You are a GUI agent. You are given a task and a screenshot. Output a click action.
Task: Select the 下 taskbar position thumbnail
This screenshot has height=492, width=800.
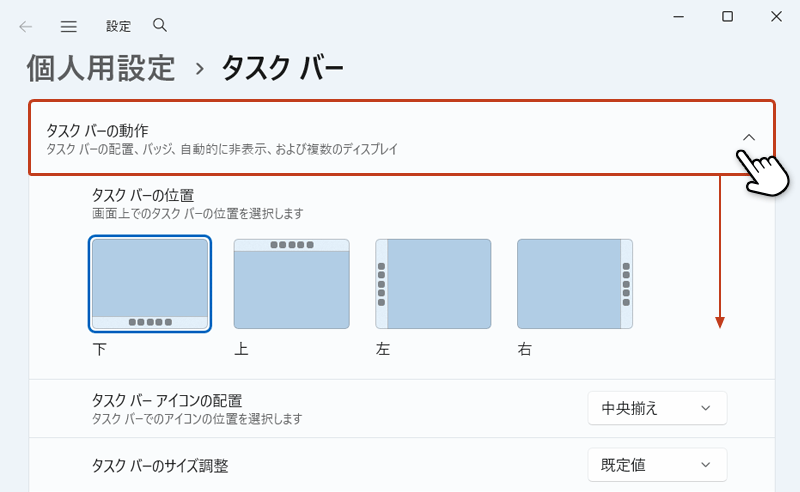tap(149, 284)
